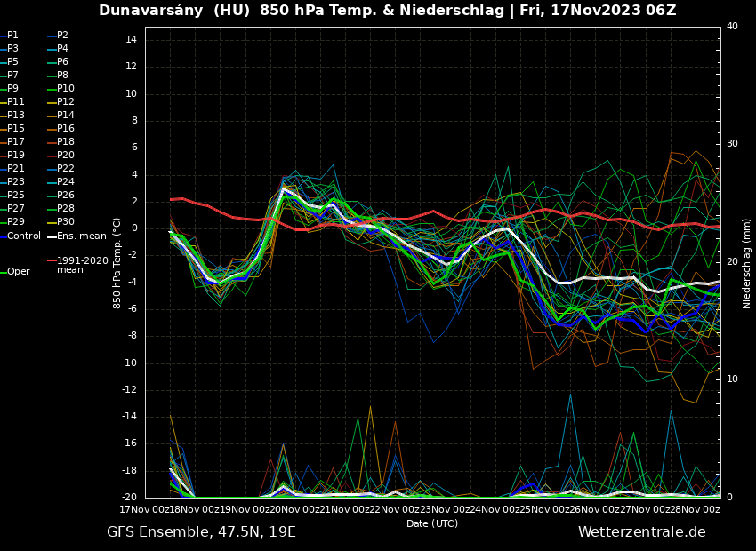Click the GFS Ensemble, 47.5N, 19E caption
This screenshot has height=551, width=756.
[201, 532]
